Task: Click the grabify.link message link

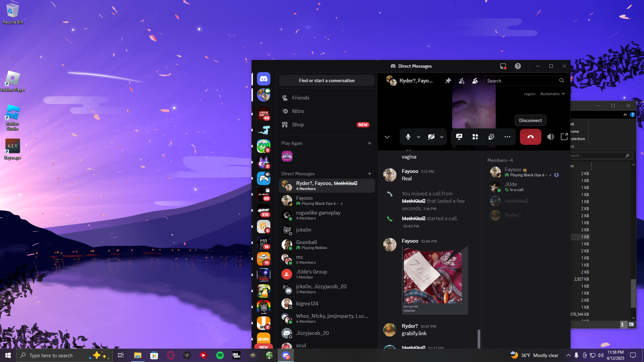Action: point(414,334)
